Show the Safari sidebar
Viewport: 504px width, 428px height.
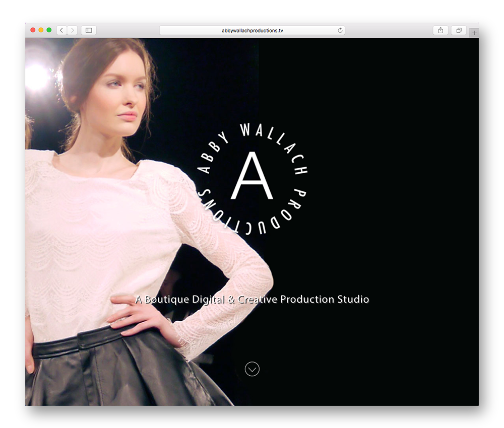89,30
